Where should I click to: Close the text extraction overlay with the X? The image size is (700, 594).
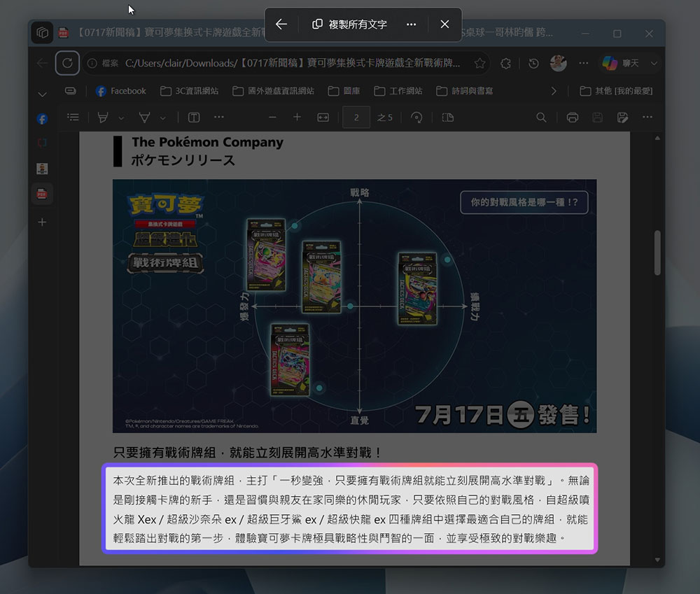pos(444,24)
